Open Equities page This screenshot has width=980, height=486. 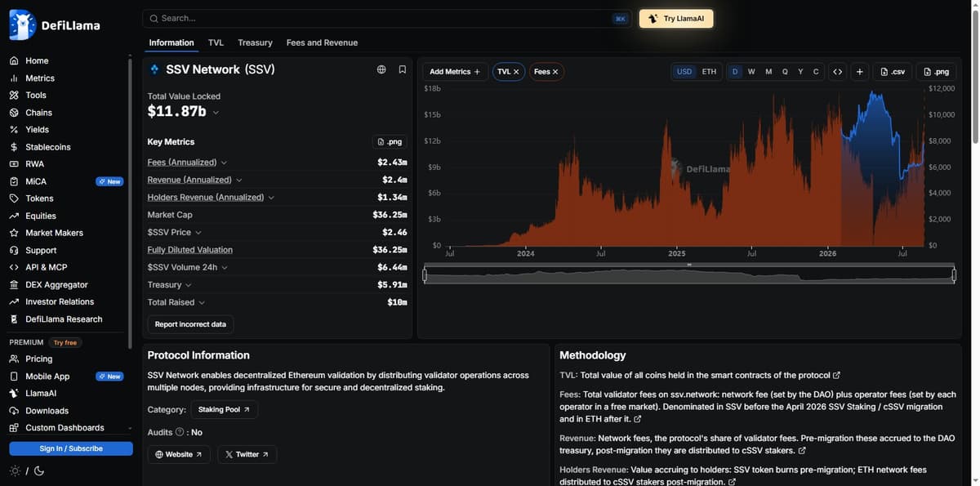(x=41, y=216)
